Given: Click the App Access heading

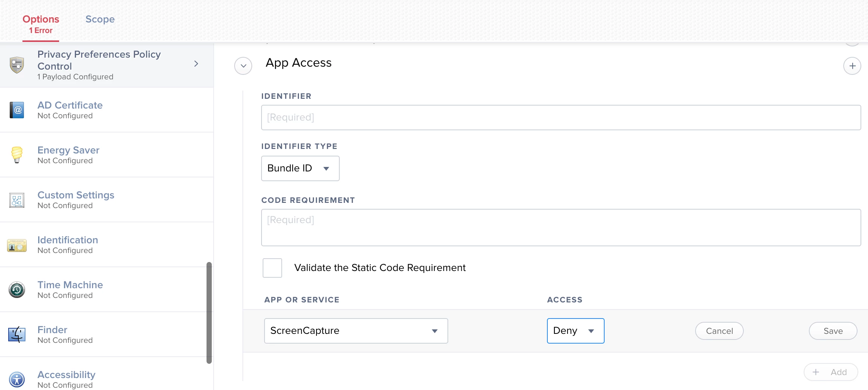Looking at the screenshot, I should (x=299, y=63).
